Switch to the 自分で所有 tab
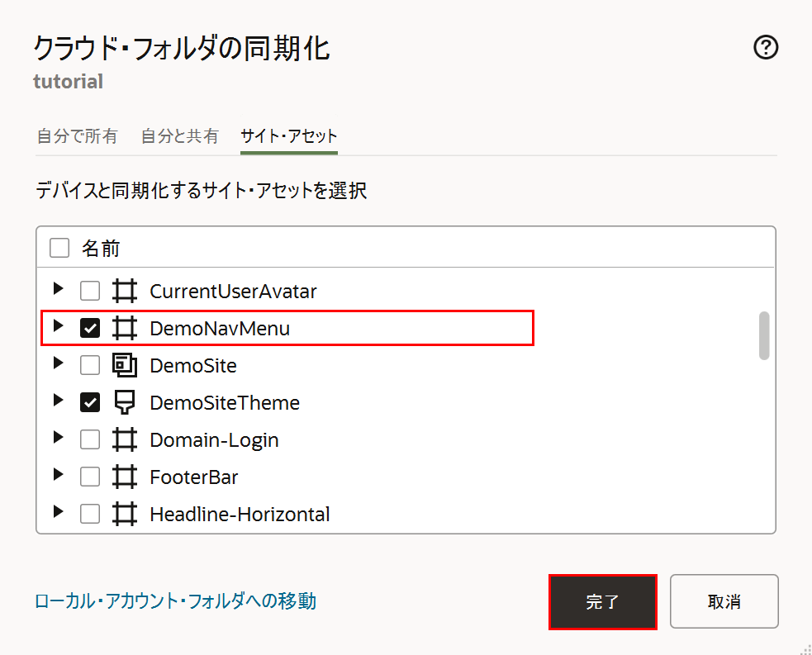Viewport: 812px width, 655px height. [78, 136]
